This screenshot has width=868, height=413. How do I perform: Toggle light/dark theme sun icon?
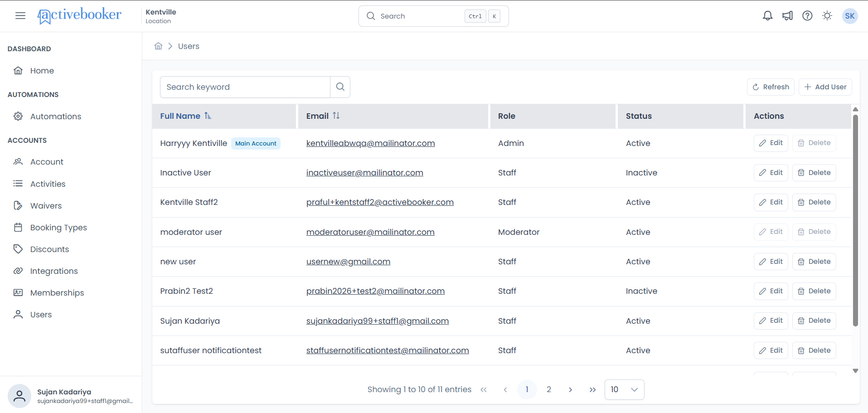point(827,16)
